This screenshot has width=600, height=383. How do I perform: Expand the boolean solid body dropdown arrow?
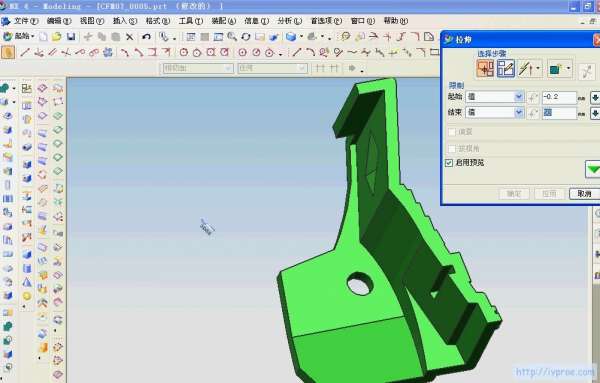coord(568,69)
